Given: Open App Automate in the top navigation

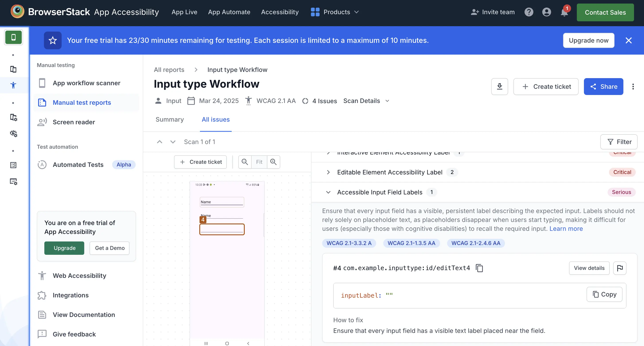Looking at the screenshot, I should click(x=229, y=12).
